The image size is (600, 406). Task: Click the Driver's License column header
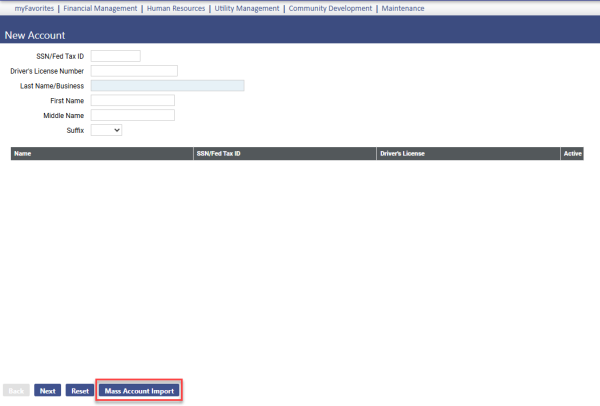pyautogui.click(x=405, y=154)
